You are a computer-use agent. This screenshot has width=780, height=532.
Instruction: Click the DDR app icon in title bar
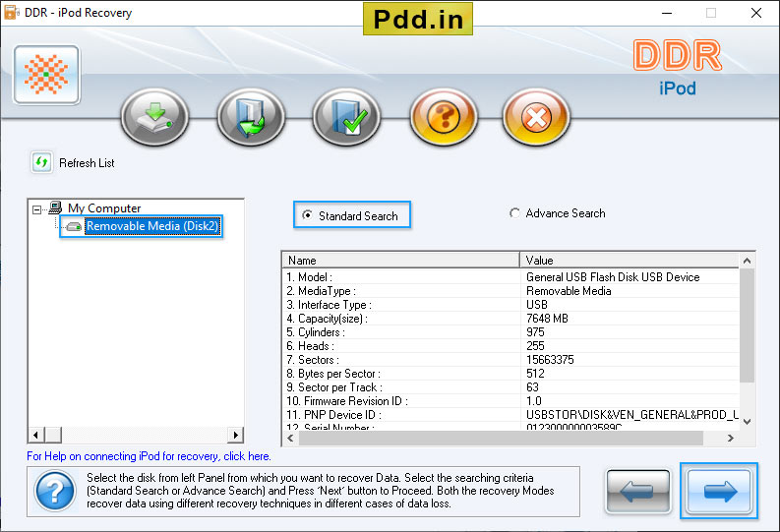pos(12,12)
